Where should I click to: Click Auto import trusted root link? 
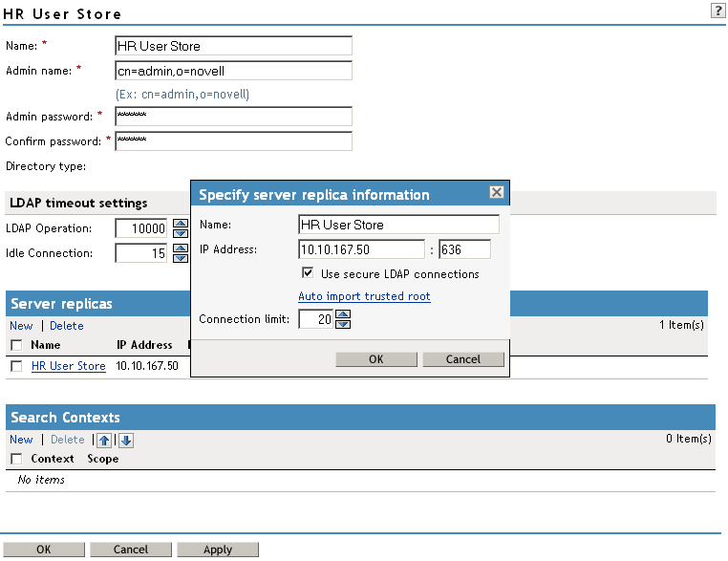[364, 296]
